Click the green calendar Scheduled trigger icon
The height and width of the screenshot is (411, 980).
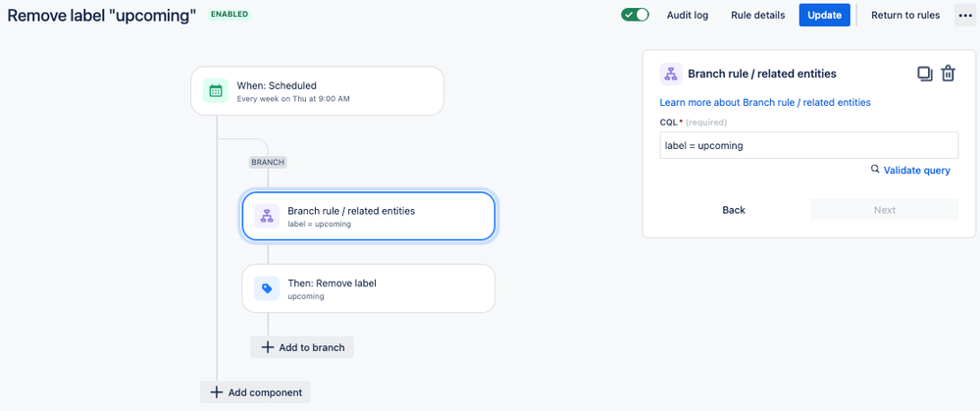[216, 90]
